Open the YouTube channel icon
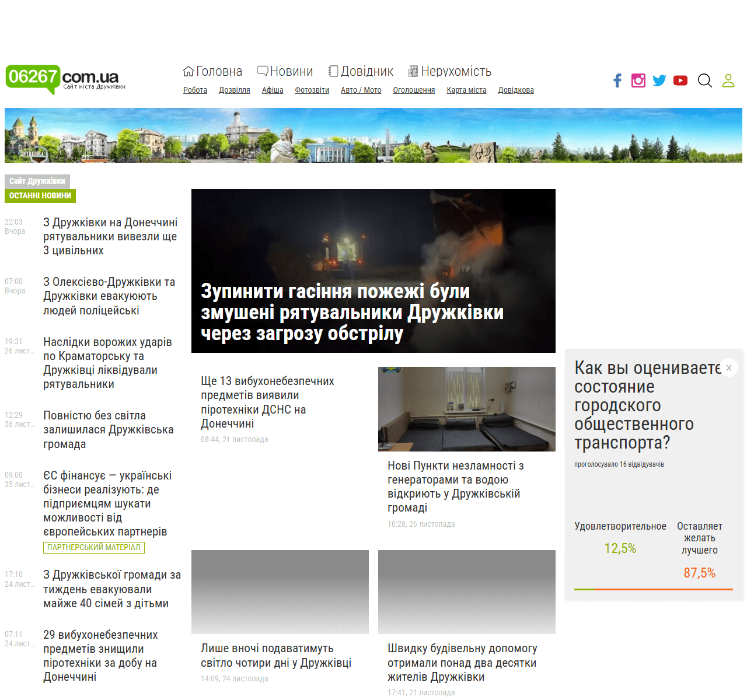747x700 pixels. click(x=680, y=80)
